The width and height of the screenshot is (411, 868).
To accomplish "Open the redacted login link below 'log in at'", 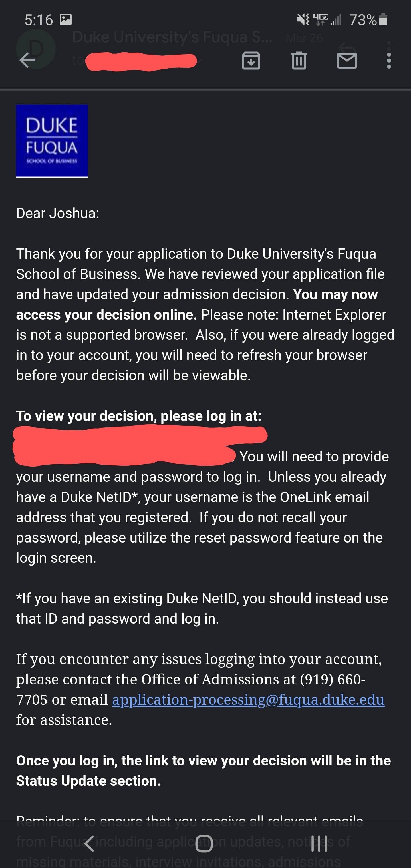I will pos(135,445).
